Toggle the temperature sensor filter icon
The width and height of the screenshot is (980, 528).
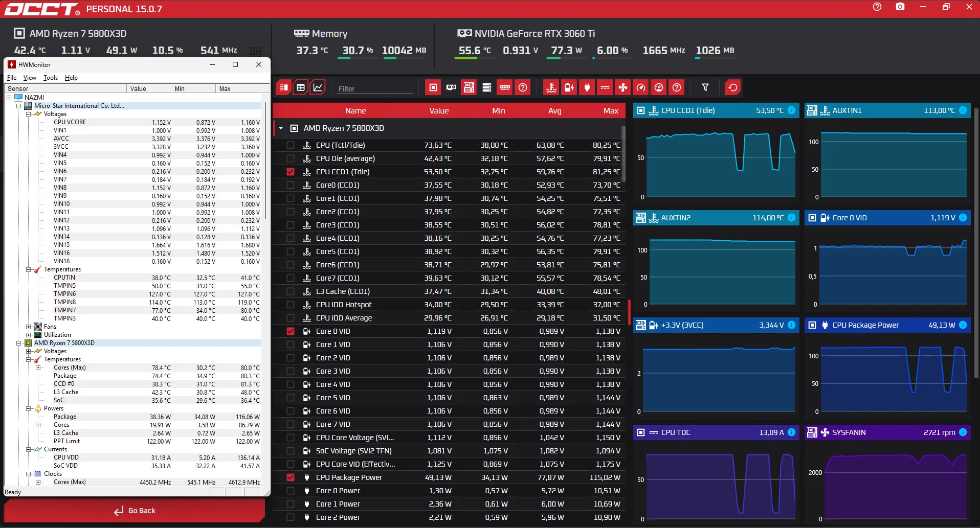[551, 87]
